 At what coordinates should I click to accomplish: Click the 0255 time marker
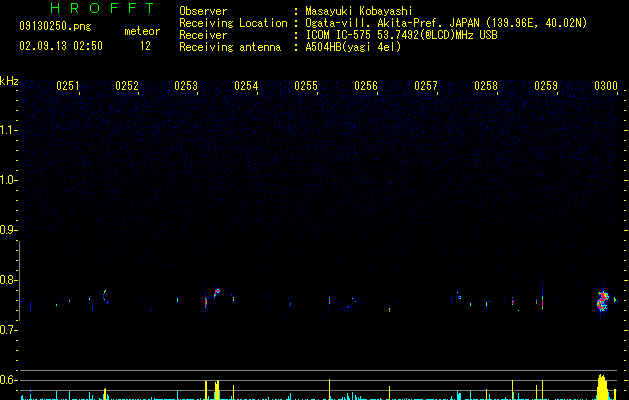[306, 86]
